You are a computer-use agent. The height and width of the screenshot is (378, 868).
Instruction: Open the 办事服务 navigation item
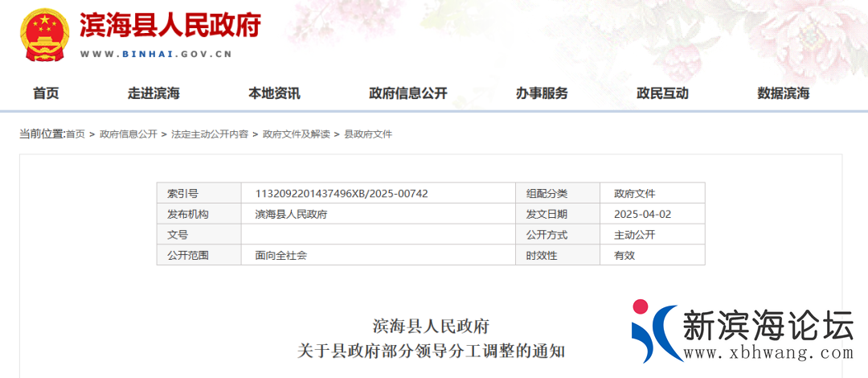pyautogui.click(x=542, y=93)
